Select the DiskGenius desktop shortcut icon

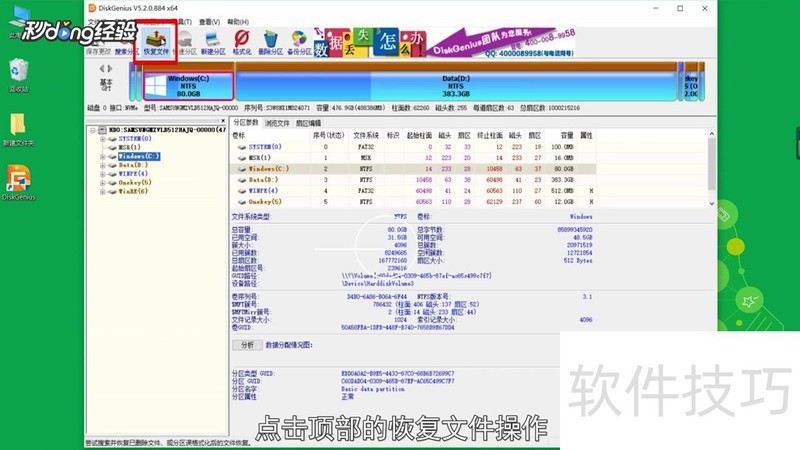[18, 183]
